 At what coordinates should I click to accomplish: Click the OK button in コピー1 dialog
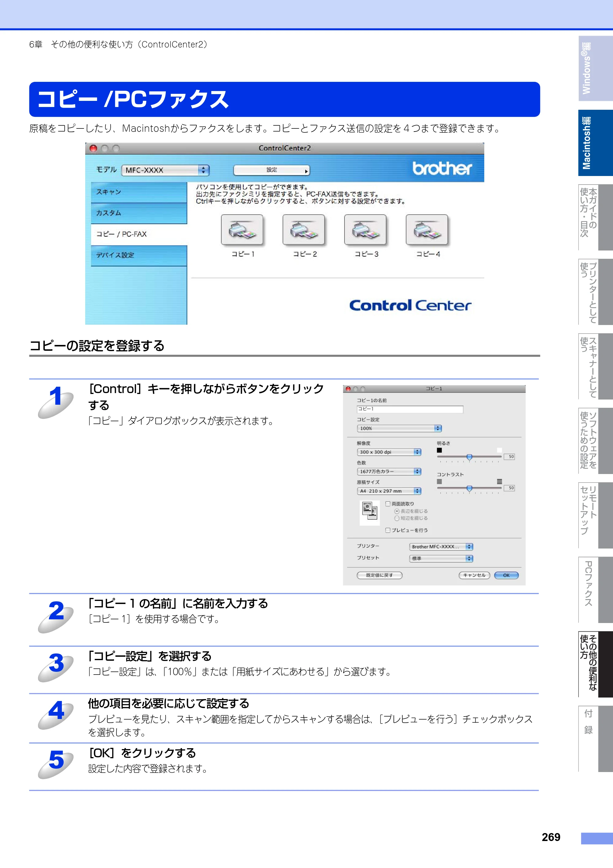click(x=506, y=575)
